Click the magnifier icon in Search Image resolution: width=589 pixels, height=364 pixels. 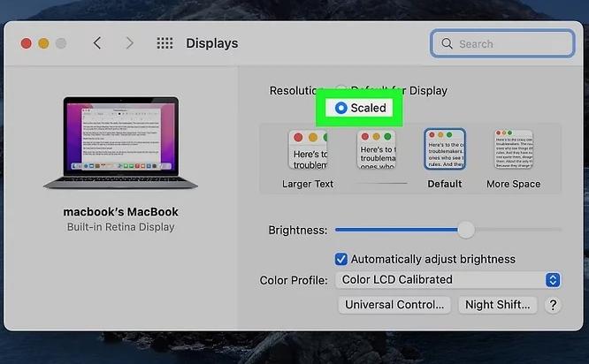pyautogui.click(x=447, y=43)
